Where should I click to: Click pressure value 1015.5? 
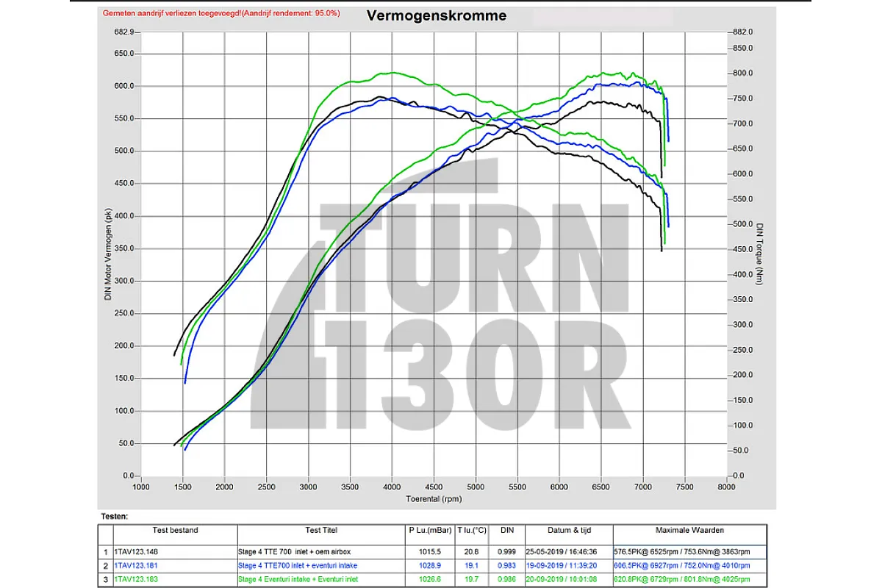pyautogui.click(x=429, y=551)
